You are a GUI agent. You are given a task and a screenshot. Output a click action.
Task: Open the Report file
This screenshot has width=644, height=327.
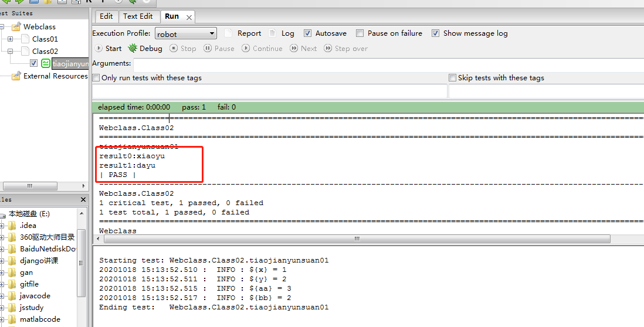(x=243, y=33)
